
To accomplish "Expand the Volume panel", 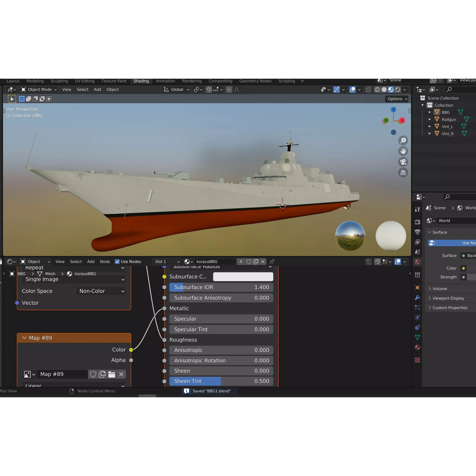I will click(x=439, y=289).
